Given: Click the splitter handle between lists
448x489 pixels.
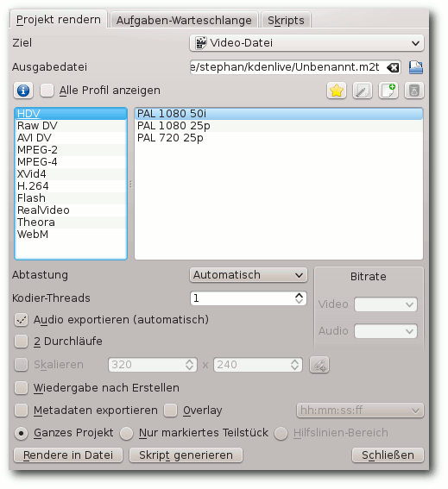Looking at the screenshot, I should pyautogui.click(x=131, y=185).
